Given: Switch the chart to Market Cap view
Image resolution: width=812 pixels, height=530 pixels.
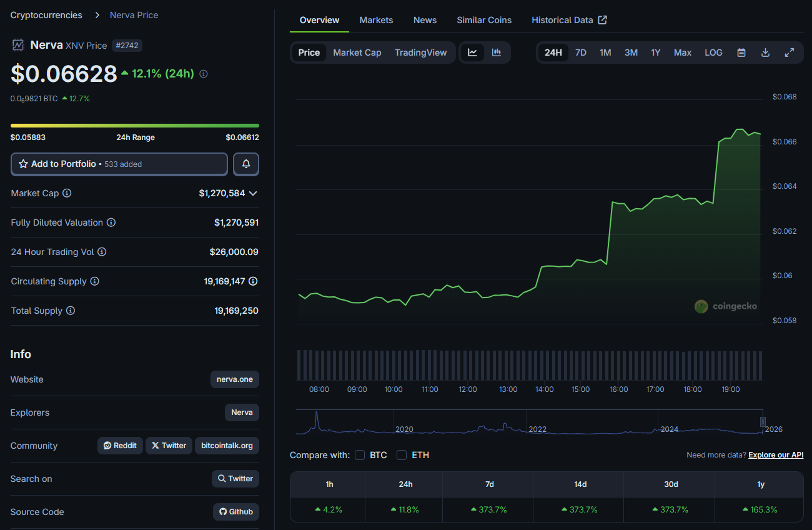Looking at the screenshot, I should (357, 52).
